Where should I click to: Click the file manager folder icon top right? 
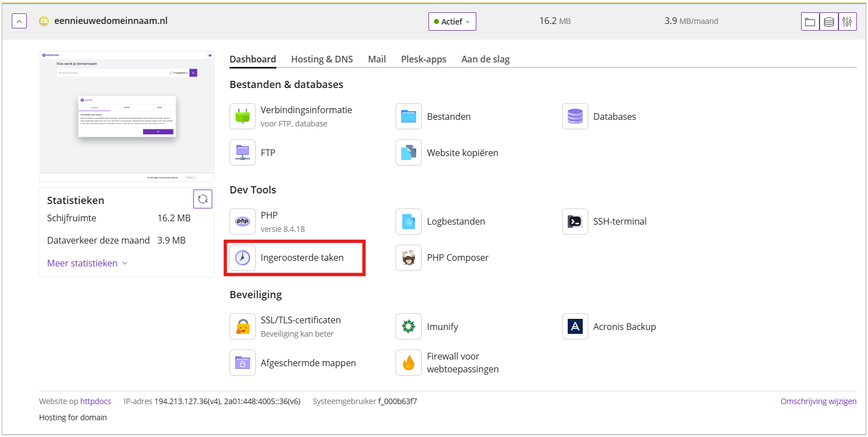coord(810,22)
